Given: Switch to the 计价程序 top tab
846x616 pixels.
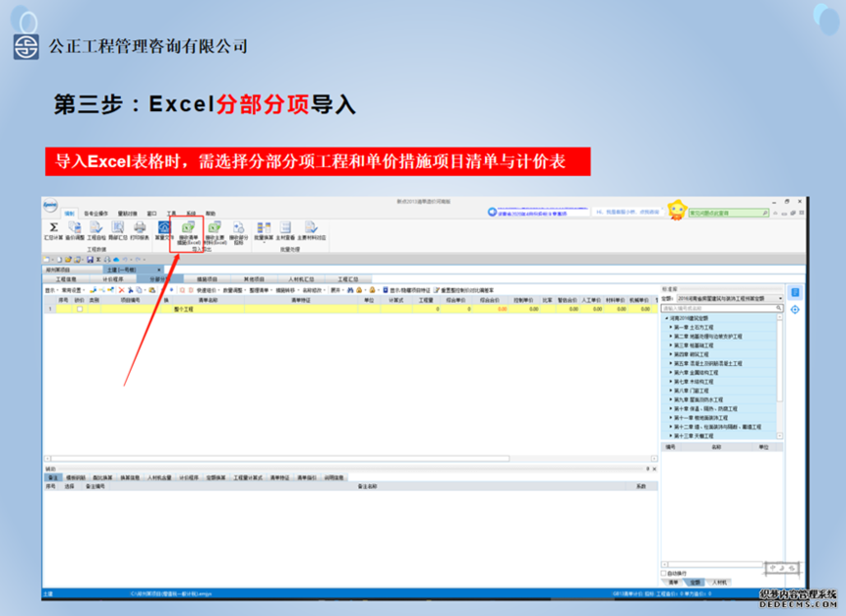Looking at the screenshot, I should click(113, 279).
